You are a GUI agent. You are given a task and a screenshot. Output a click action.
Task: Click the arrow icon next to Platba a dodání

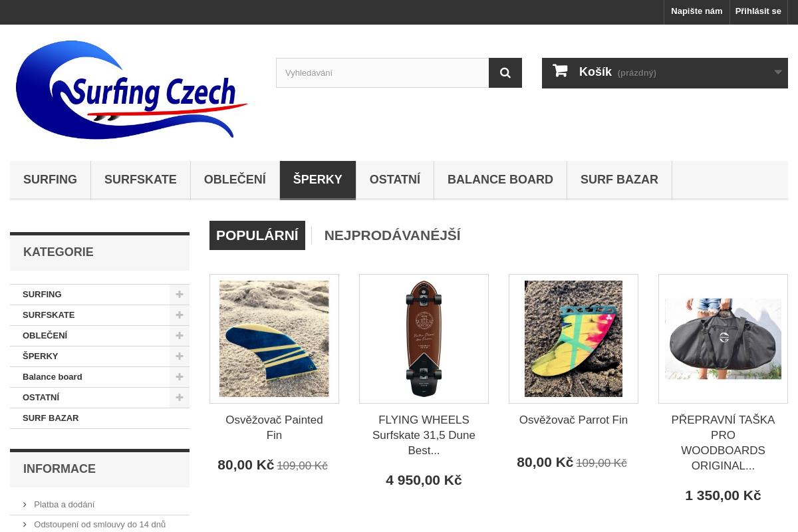[x=25, y=504]
